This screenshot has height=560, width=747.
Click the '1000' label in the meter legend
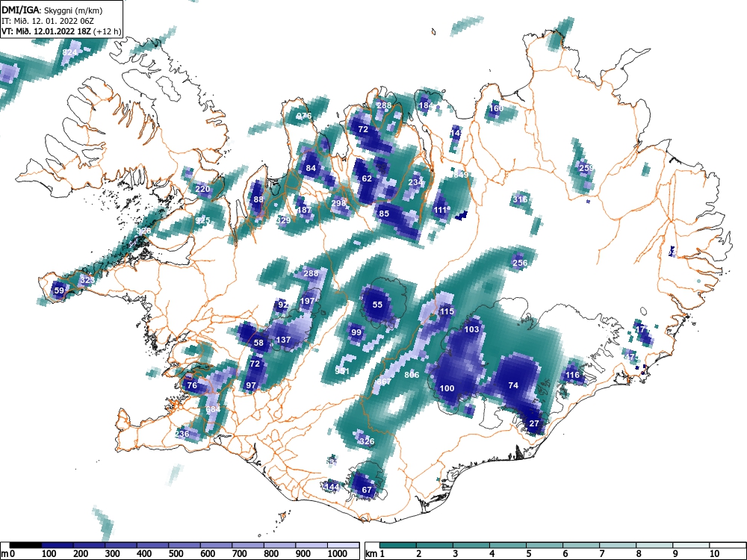pos(338,553)
